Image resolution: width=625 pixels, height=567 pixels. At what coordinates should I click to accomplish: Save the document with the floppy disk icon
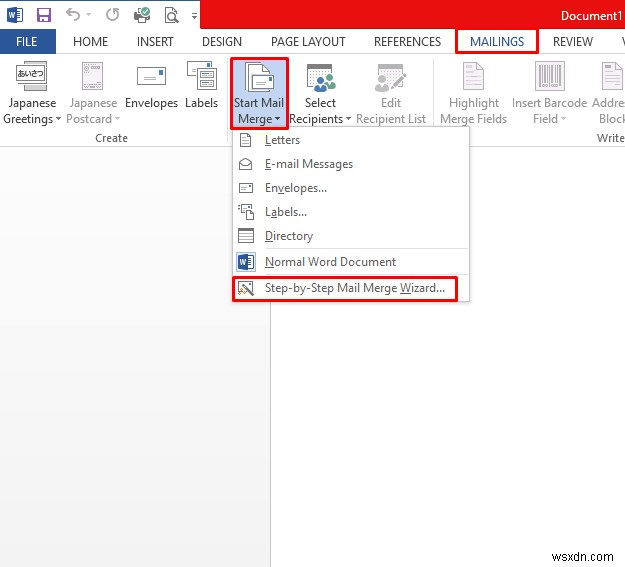tap(44, 15)
